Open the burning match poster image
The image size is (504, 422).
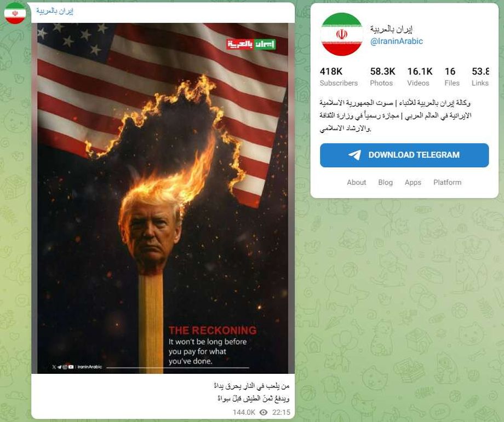tap(163, 198)
